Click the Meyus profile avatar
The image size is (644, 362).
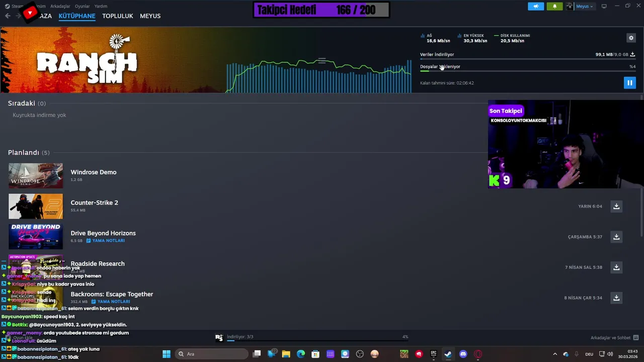(x=570, y=6)
